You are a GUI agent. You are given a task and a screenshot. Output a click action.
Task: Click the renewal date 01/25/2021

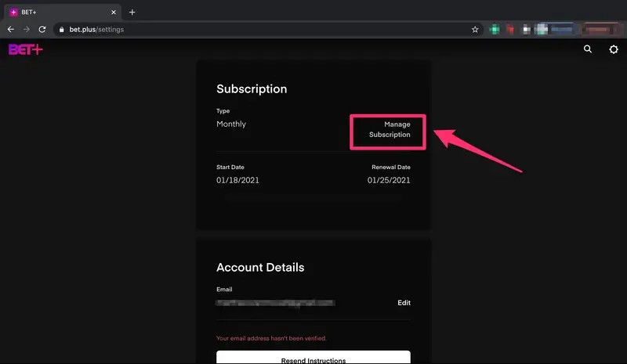389,180
